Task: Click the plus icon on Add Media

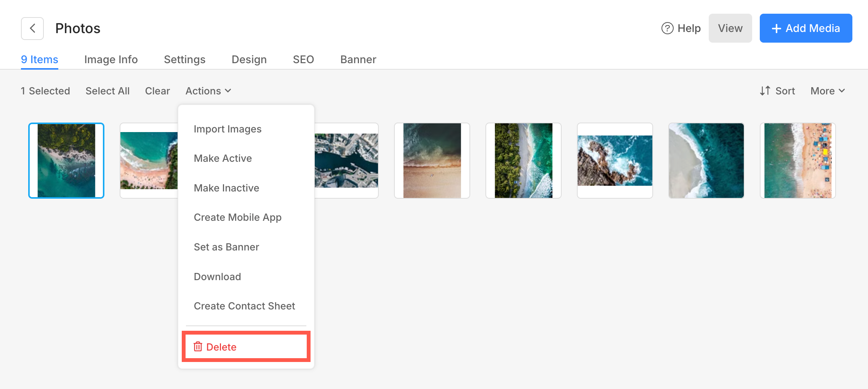Action: (x=776, y=29)
